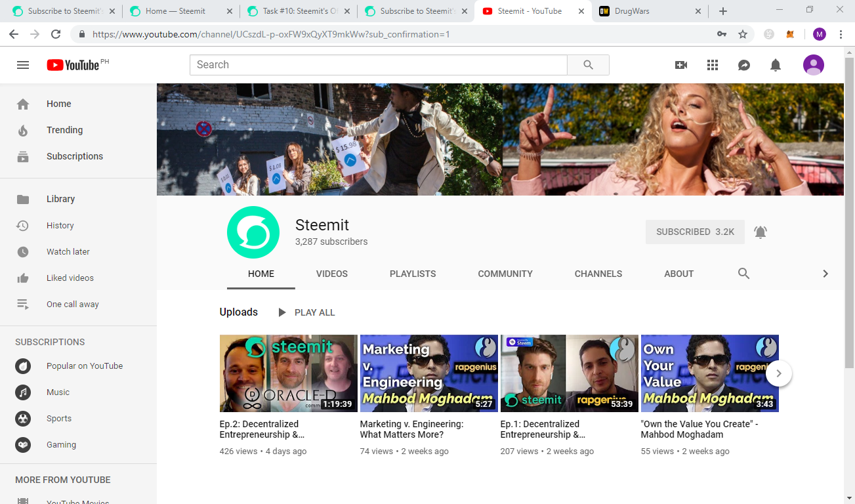Screen dimensions: 855x504
Task: Click title '"Own the Value You Create" - Mahbod Moghadam'
Action: point(699,429)
